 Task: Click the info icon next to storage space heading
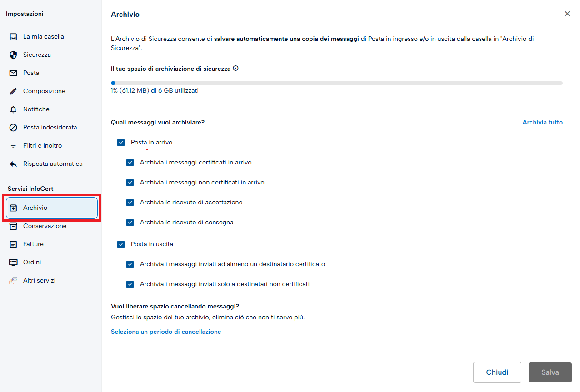click(x=235, y=69)
